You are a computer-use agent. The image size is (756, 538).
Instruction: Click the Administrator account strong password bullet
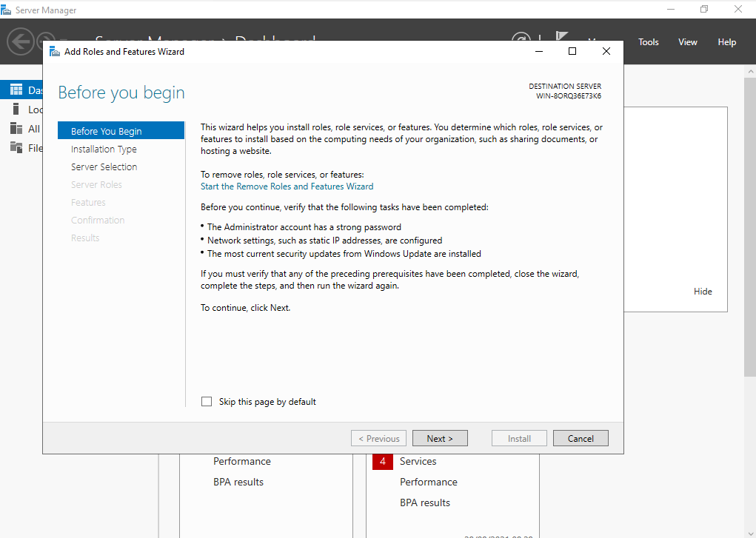point(304,227)
